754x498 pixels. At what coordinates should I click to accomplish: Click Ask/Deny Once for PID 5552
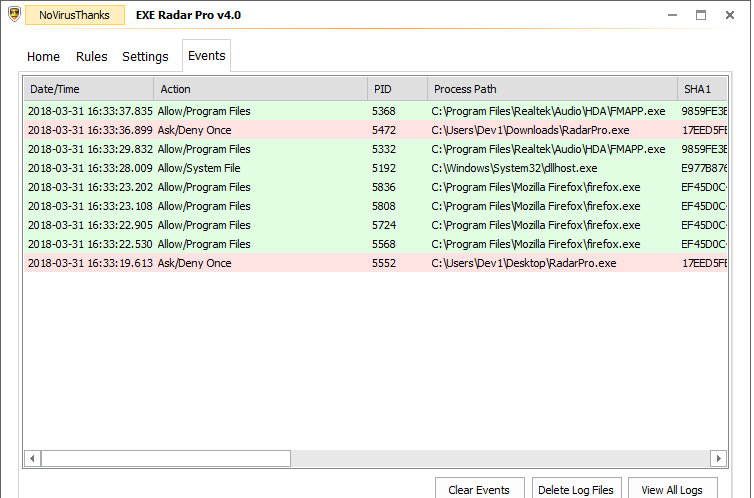(194, 263)
